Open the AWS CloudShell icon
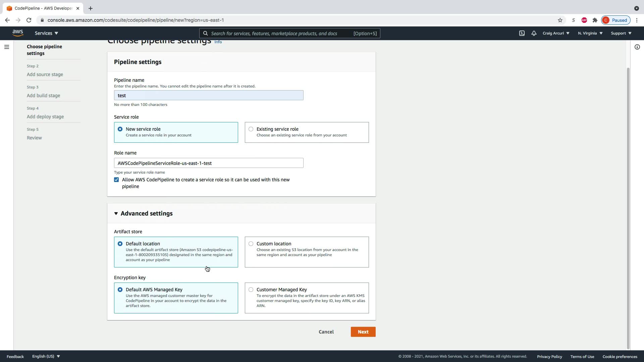The width and height of the screenshot is (644, 362). click(x=522, y=33)
